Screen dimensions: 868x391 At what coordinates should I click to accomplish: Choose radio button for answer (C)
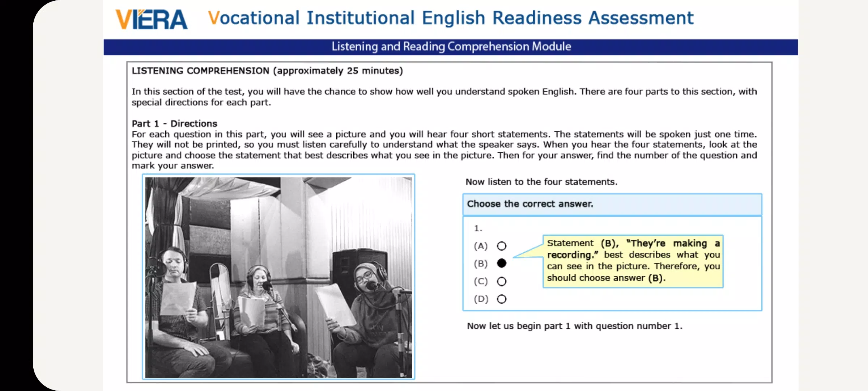click(501, 281)
